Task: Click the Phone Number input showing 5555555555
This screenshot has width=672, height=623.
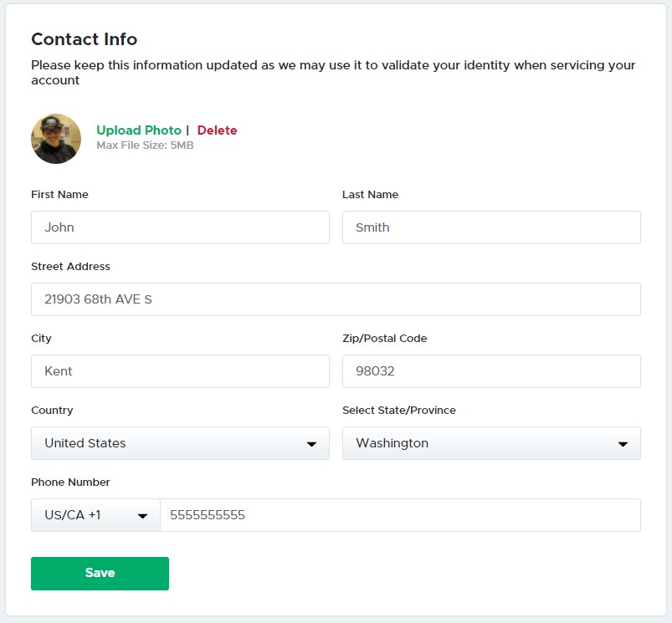Action: pos(401,515)
